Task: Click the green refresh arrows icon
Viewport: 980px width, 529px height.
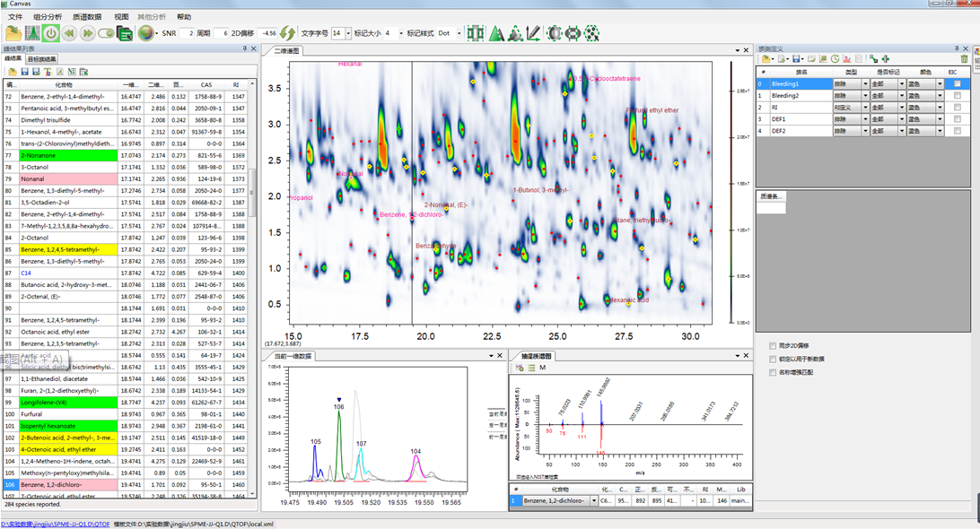Action: 287,33
